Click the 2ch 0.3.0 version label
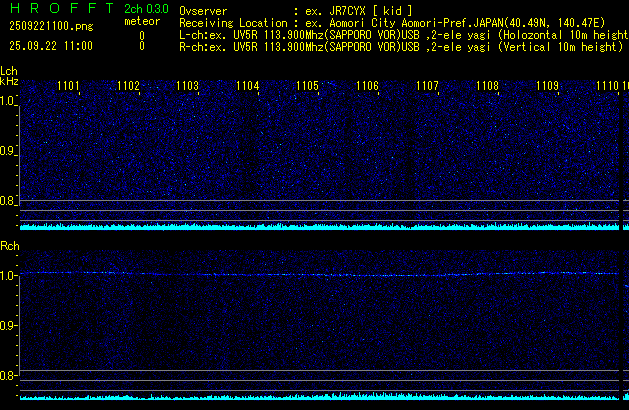This screenshot has width=629, height=410. tap(145, 9)
